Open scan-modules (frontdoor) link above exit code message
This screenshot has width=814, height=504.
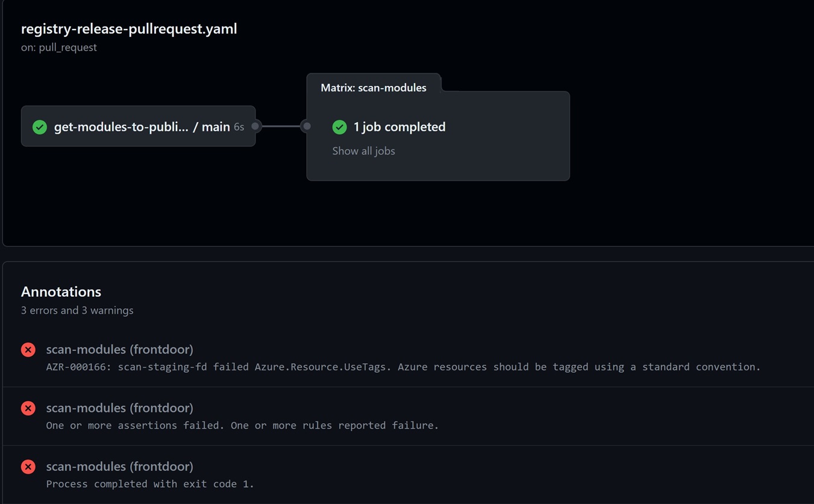(x=119, y=466)
